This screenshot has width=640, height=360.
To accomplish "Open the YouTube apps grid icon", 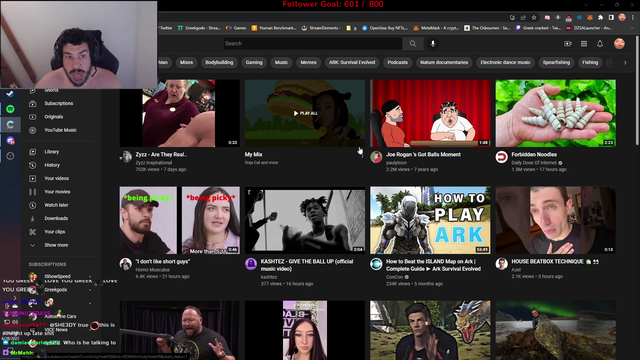I will [x=584, y=44].
